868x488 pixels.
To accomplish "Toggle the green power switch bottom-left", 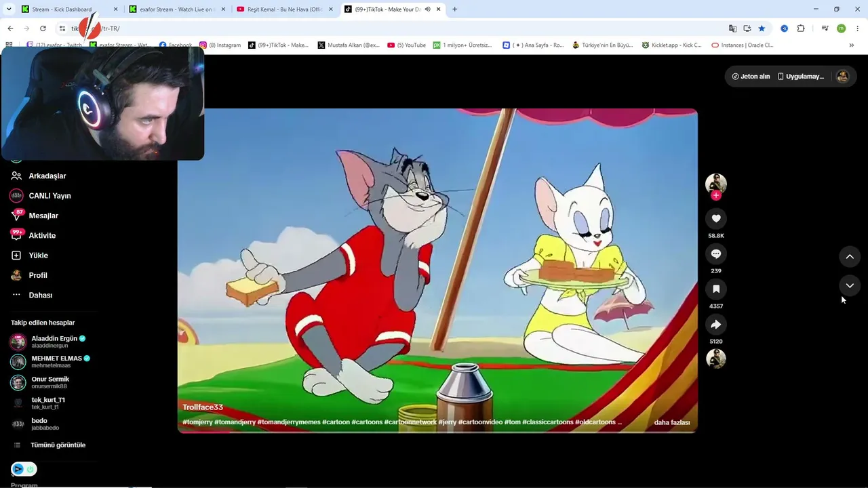I will coord(31,469).
